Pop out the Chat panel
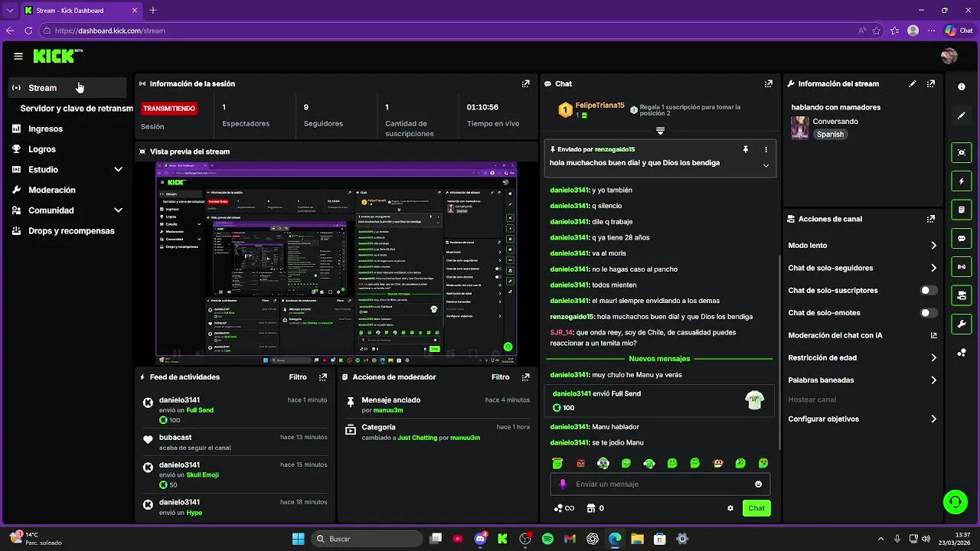 (x=769, y=83)
